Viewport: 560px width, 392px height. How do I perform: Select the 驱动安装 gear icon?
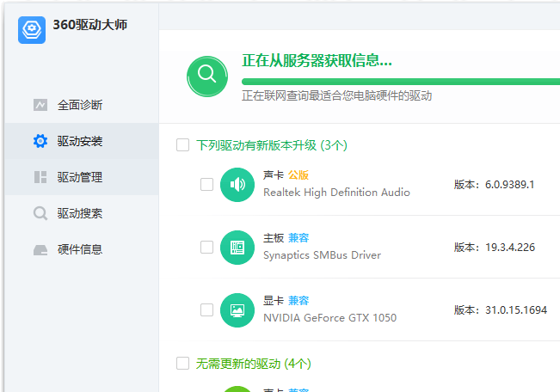pyautogui.click(x=40, y=141)
